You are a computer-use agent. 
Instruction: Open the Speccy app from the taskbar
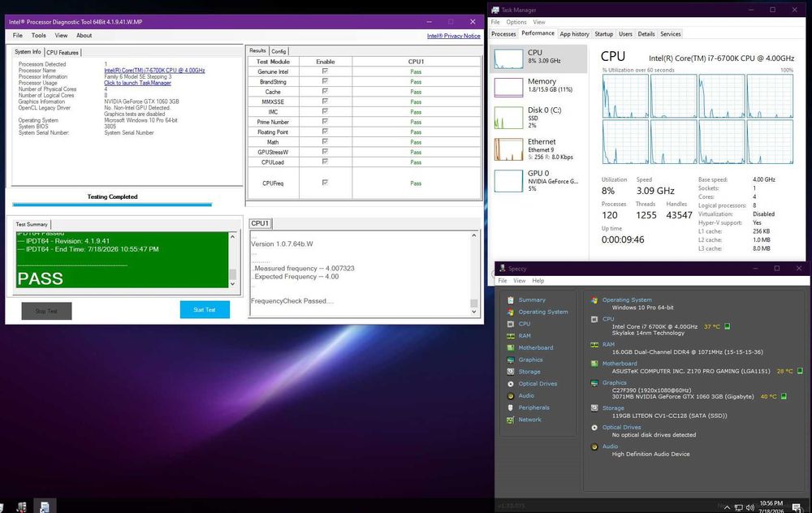pyautogui.click(x=21, y=507)
